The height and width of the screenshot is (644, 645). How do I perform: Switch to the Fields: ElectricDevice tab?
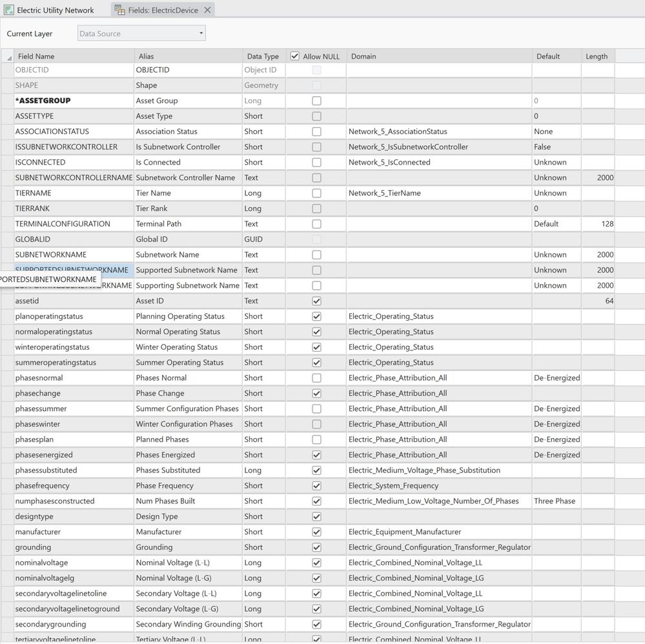pyautogui.click(x=161, y=10)
